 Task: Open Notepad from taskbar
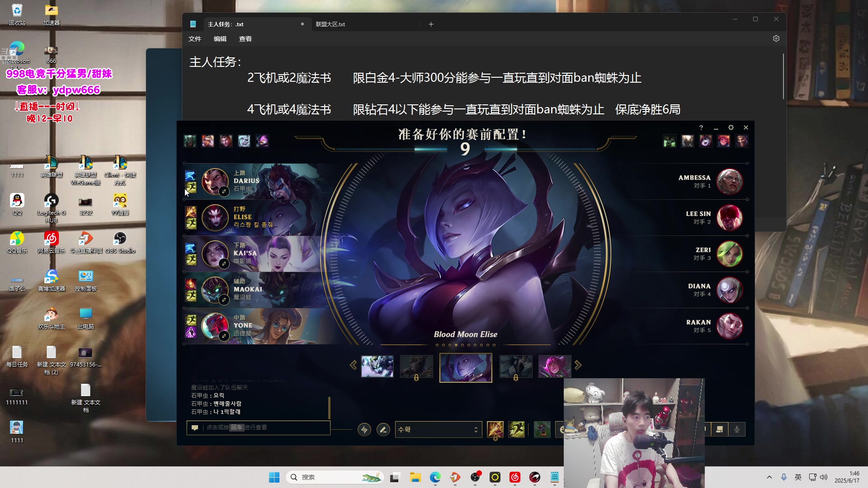point(555,477)
